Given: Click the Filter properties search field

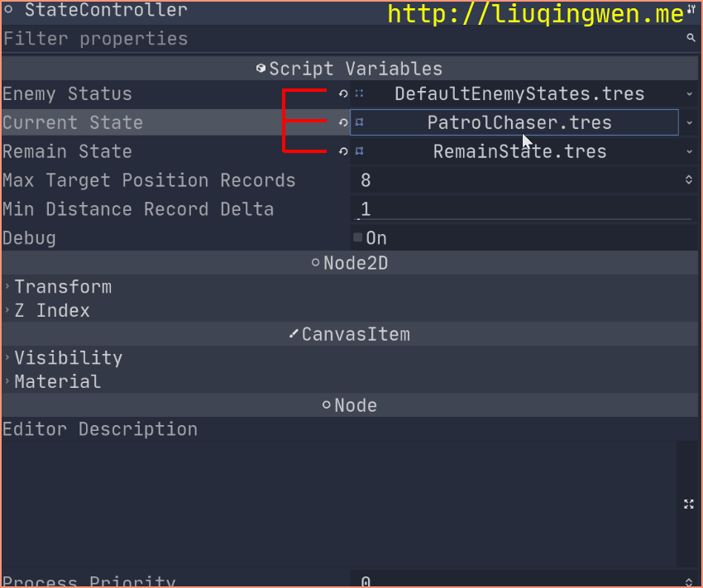Looking at the screenshot, I should click(x=343, y=39).
